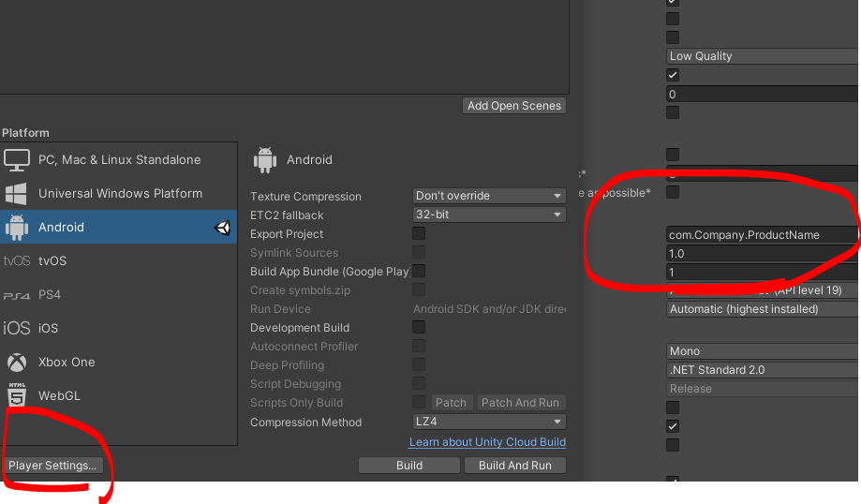Choose the iOS platform label

click(x=48, y=328)
